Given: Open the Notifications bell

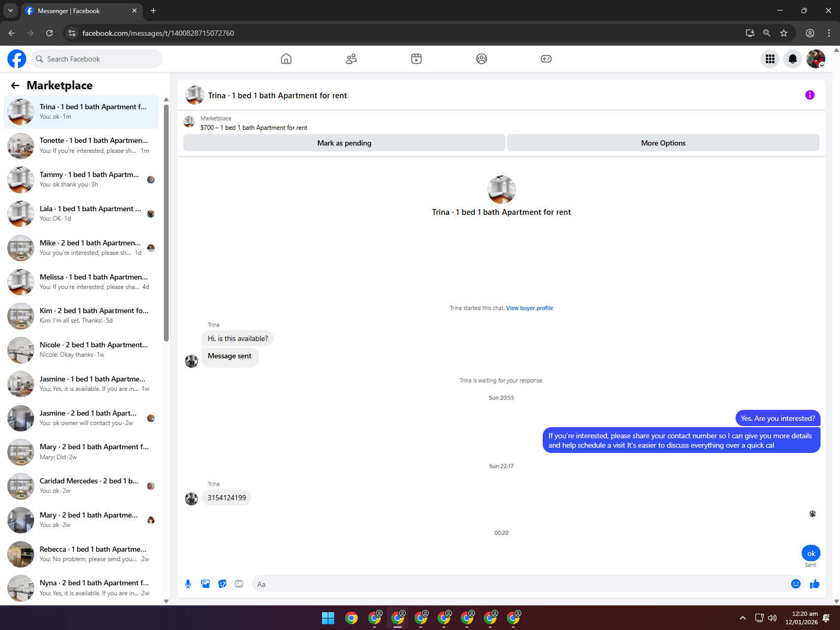Looking at the screenshot, I should 793,59.
